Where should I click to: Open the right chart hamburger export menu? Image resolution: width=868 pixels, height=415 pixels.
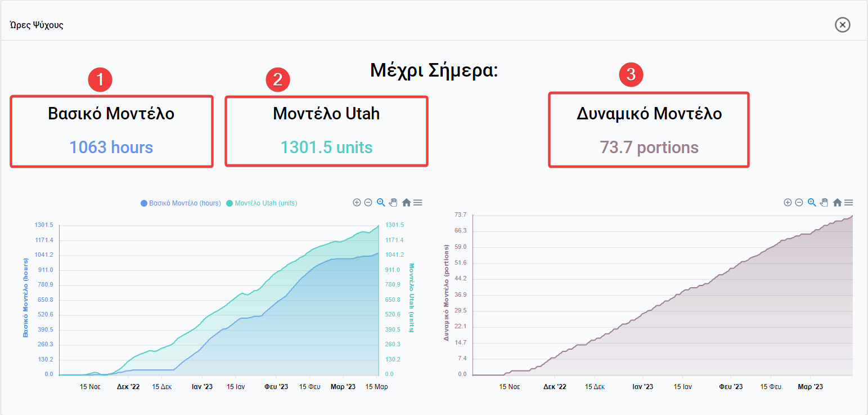(x=849, y=203)
